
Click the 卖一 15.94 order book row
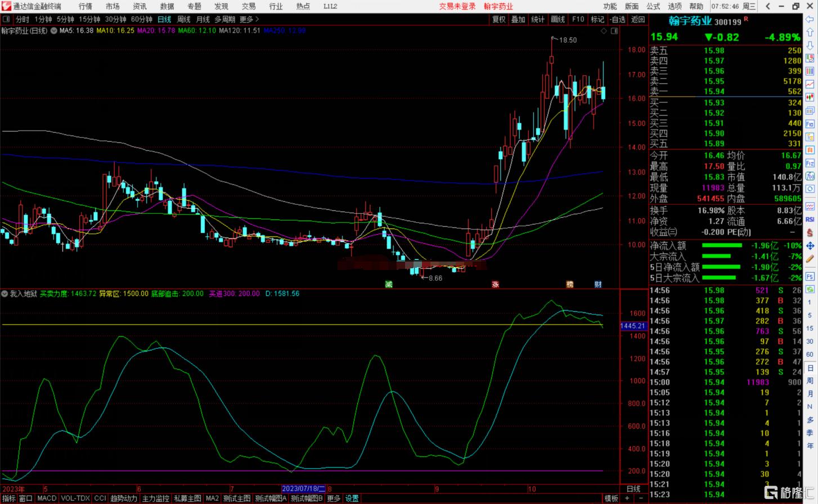click(725, 91)
